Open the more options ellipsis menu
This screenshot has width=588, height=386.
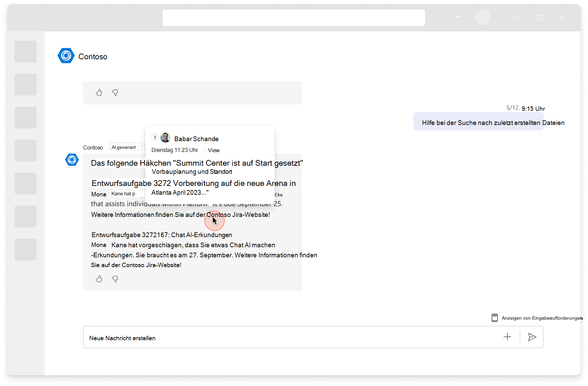point(456,17)
